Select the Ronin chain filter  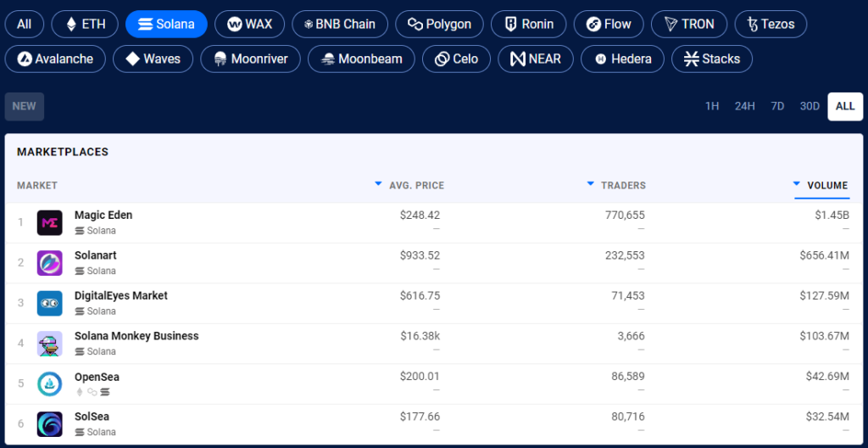(x=529, y=25)
